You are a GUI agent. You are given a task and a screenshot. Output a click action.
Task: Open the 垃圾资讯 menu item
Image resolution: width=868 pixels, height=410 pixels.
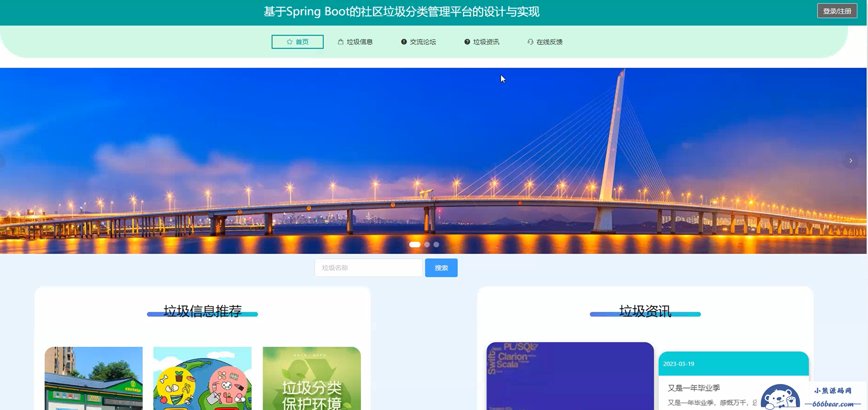(482, 42)
